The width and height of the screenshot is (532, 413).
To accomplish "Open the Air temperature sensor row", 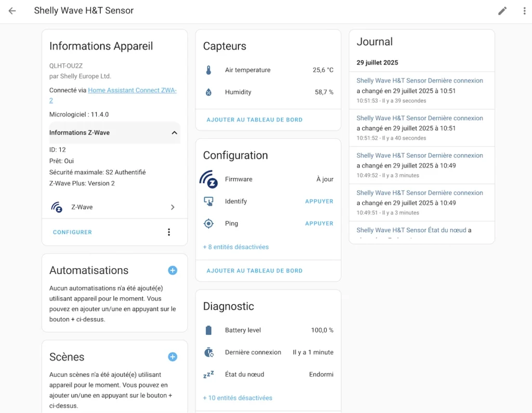I will pyautogui.click(x=268, y=70).
